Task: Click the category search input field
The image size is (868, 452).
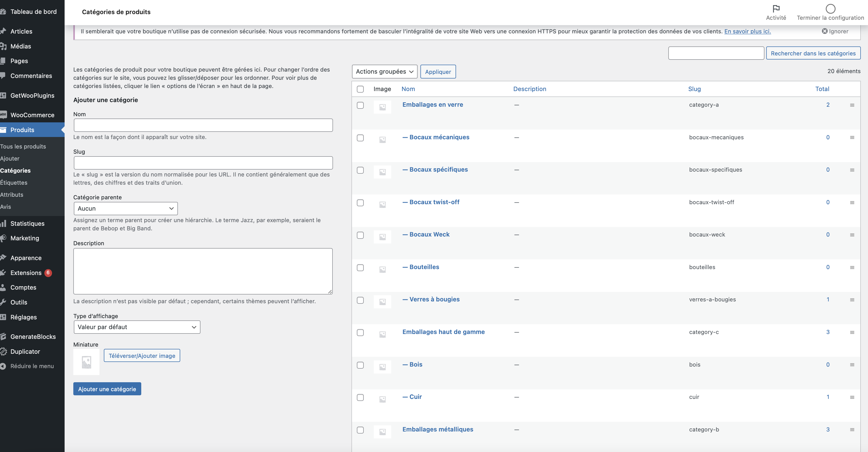Action: point(716,53)
